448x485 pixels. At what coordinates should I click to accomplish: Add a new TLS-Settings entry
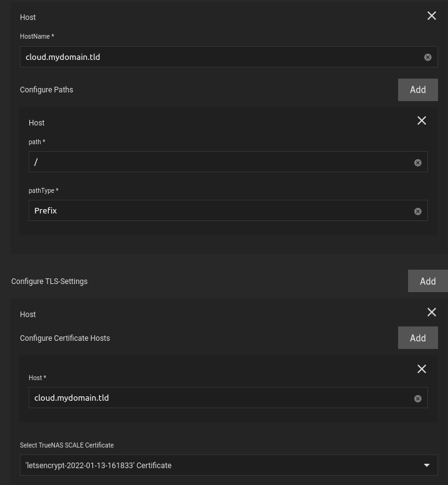point(427,282)
